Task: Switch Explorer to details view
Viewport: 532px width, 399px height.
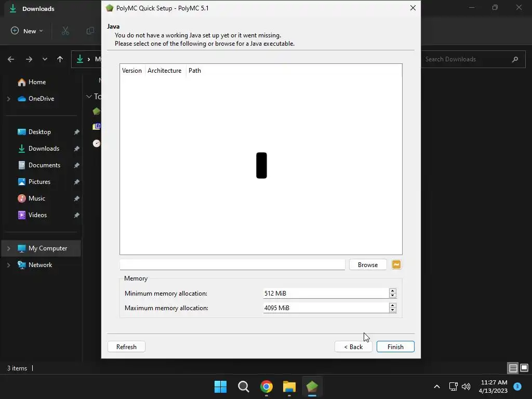Action: [x=513, y=368]
